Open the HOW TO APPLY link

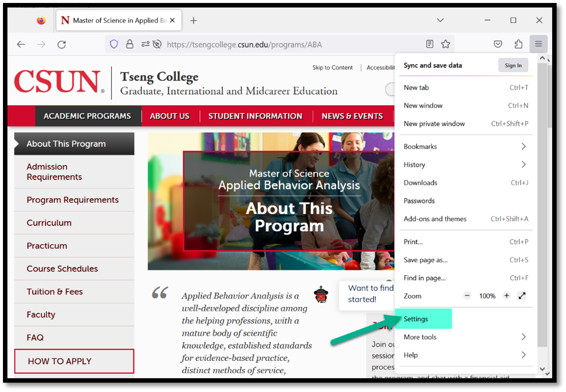click(x=74, y=361)
